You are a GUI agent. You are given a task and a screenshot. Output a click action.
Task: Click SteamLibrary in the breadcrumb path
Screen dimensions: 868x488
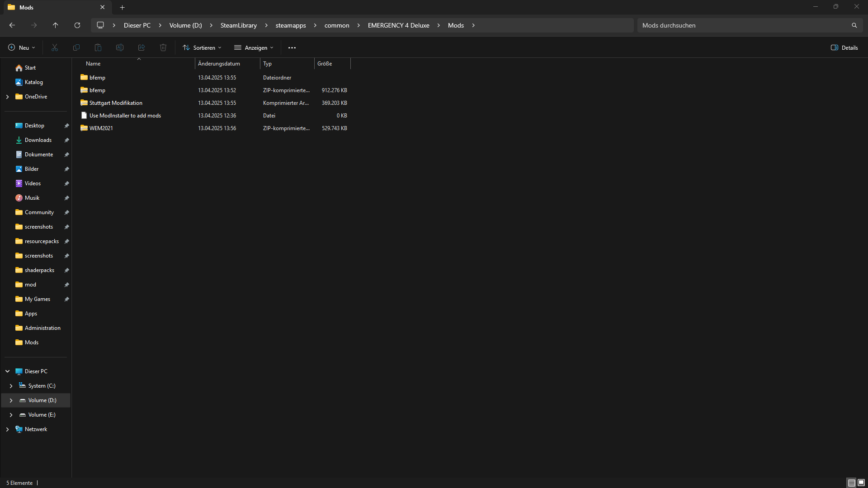(x=238, y=25)
